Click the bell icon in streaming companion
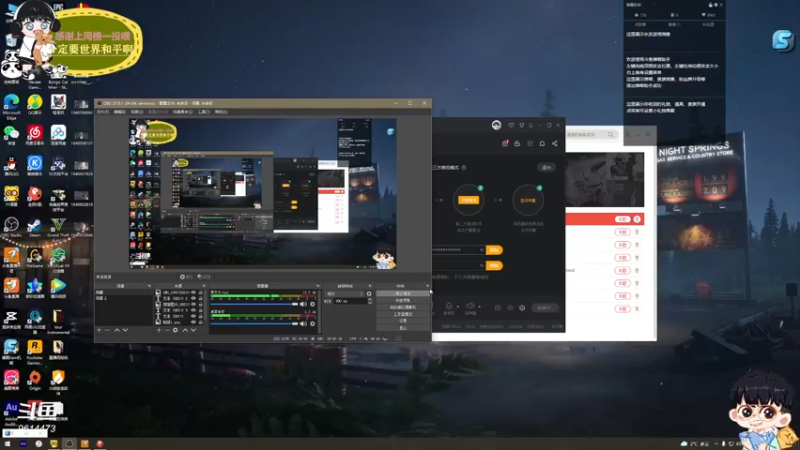This screenshot has width=800, height=450. 542,143
